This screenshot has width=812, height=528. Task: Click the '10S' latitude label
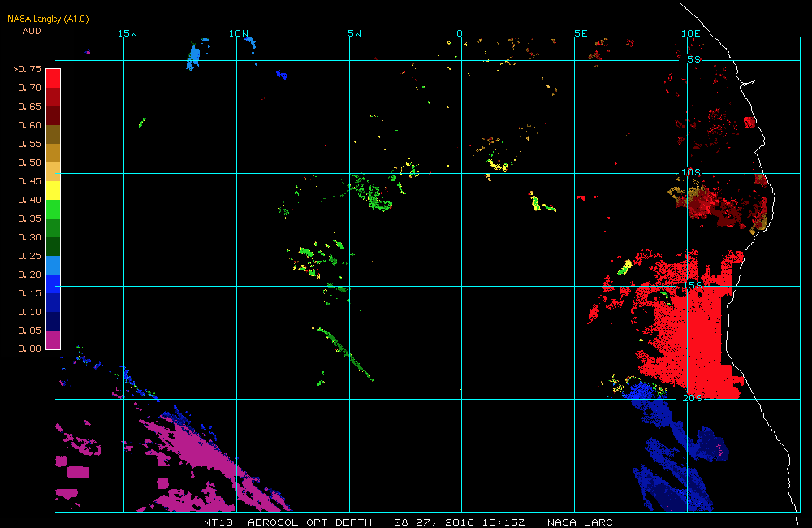[691, 172]
